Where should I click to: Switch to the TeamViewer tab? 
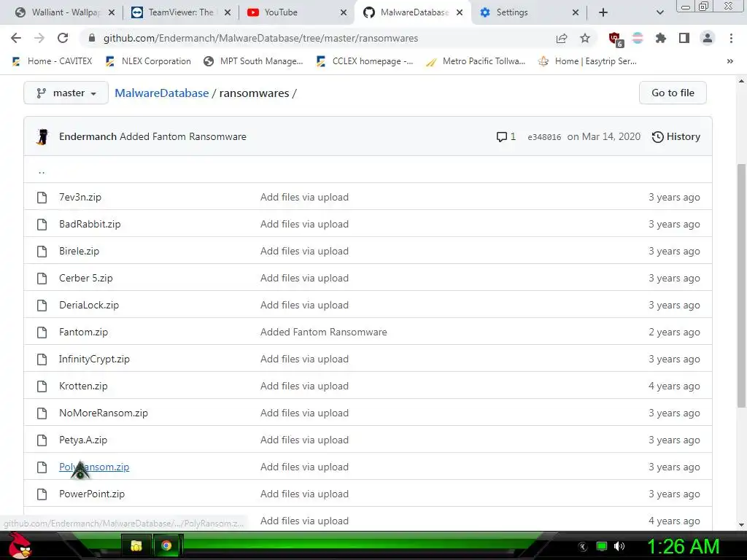(181, 12)
